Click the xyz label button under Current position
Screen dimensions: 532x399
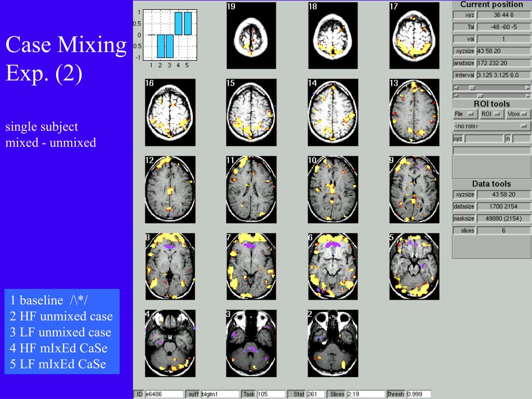click(x=464, y=15)
